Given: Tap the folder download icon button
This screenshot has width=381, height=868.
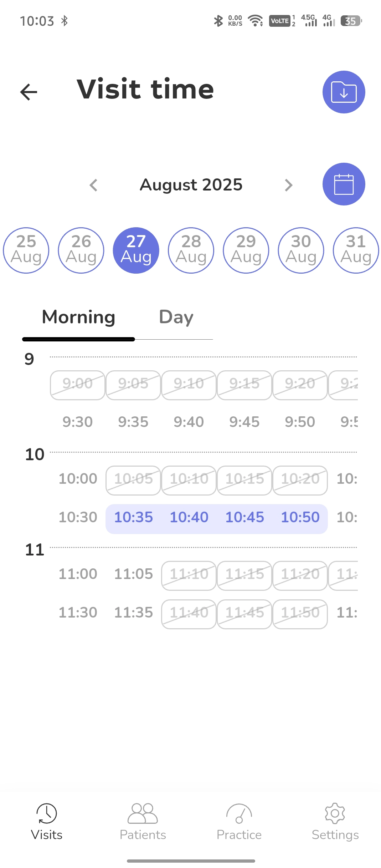Looking at the screenshot, I should [x=344, y=92].
